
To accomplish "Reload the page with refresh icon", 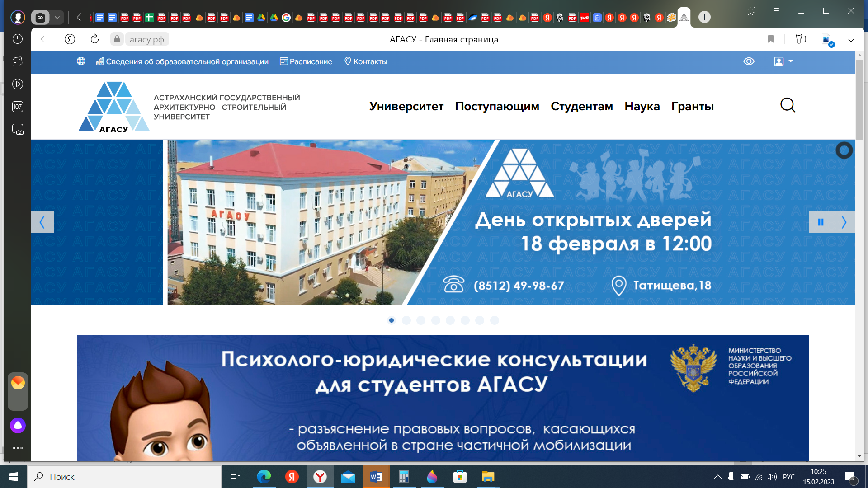I will 94,39.
